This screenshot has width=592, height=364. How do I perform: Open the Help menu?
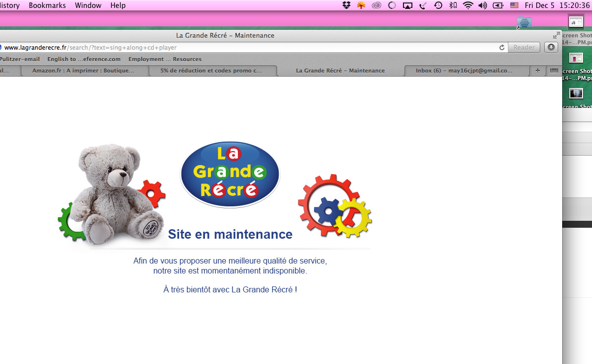118,5
